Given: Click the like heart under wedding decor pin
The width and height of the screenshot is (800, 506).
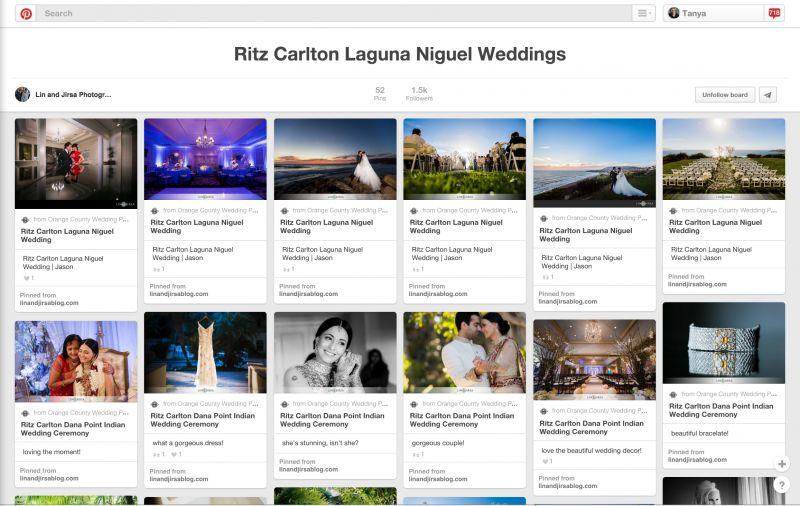Looking at the screenshot, I should coord(547,461).
